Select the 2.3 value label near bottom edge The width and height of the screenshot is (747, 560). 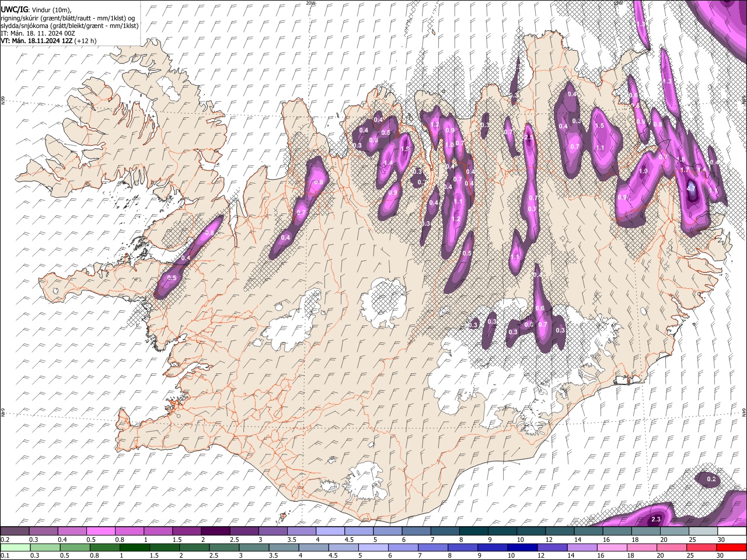tap(655, 519)
